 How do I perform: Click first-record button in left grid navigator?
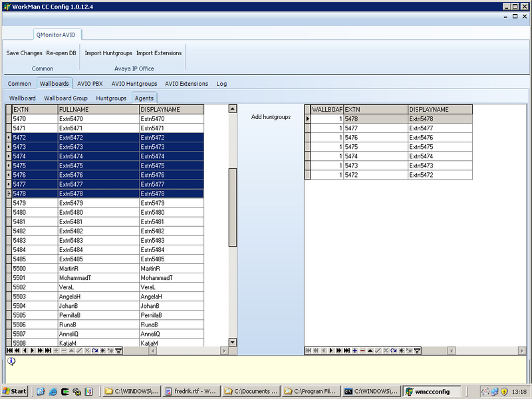point(9,350)
